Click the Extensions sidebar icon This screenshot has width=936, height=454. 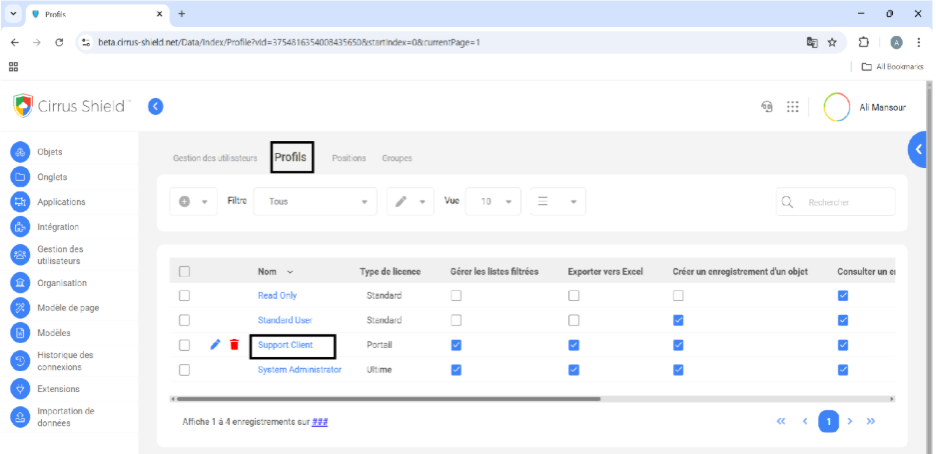tap(20, 389)
